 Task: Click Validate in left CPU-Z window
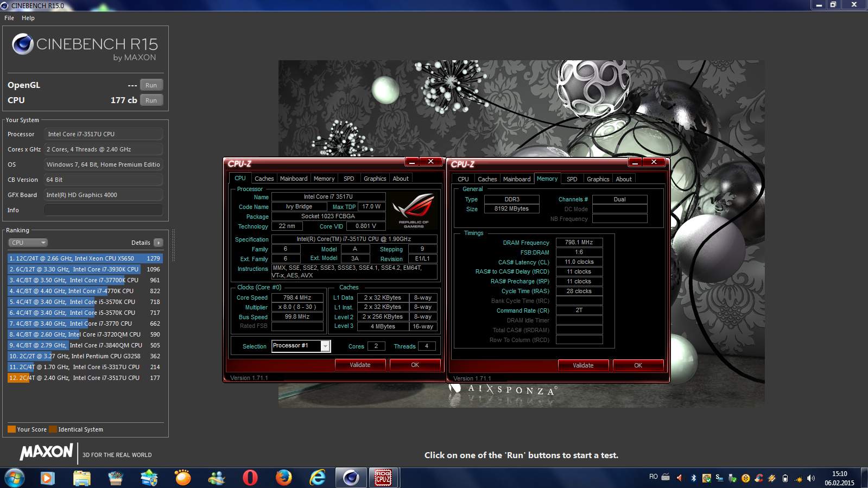[x=360, y=365]
